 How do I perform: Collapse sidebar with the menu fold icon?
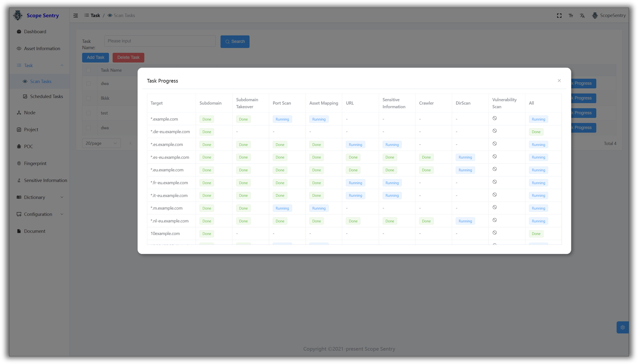click(76, 15)
